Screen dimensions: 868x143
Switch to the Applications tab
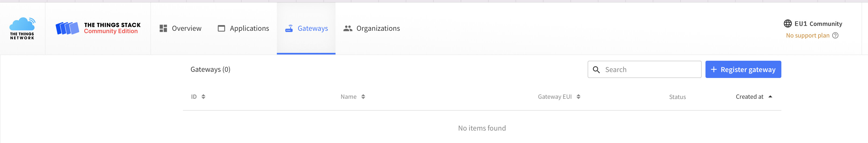243,28
